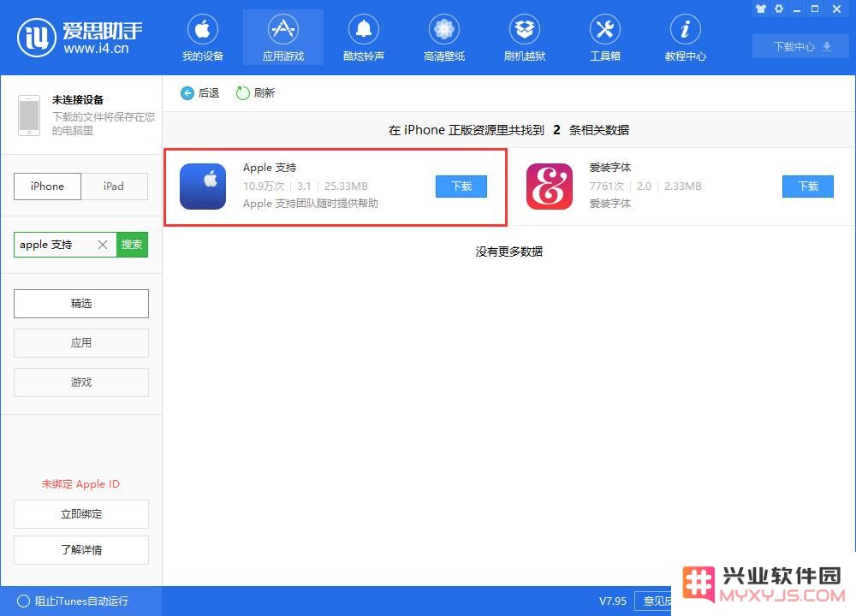This screenshot has height=616, width=856.
Task: Open 高清壁纸 wallpapers section
Action: (444, 38)
